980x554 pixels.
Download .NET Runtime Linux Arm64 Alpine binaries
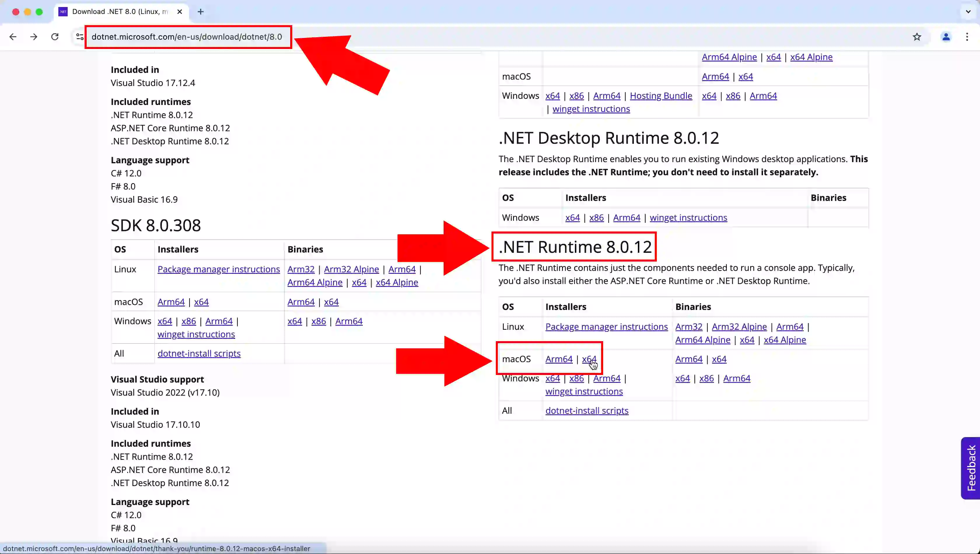coord(703,340)
